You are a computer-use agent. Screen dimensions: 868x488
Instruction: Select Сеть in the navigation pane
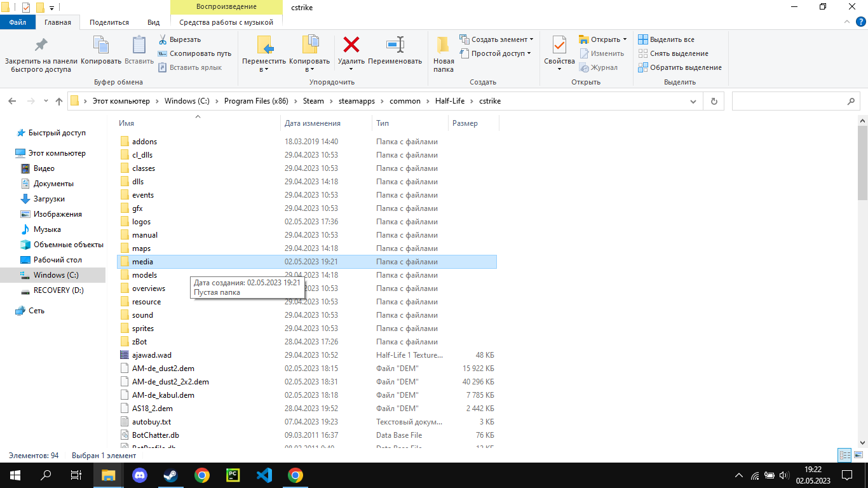tap(36, 311)
